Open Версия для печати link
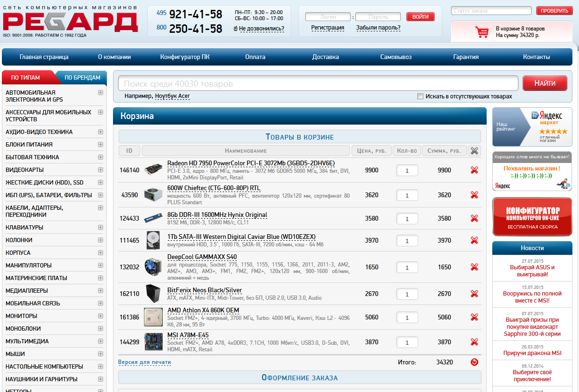The width and height of the screenshot is (579, 392). [x=144, y=362]
